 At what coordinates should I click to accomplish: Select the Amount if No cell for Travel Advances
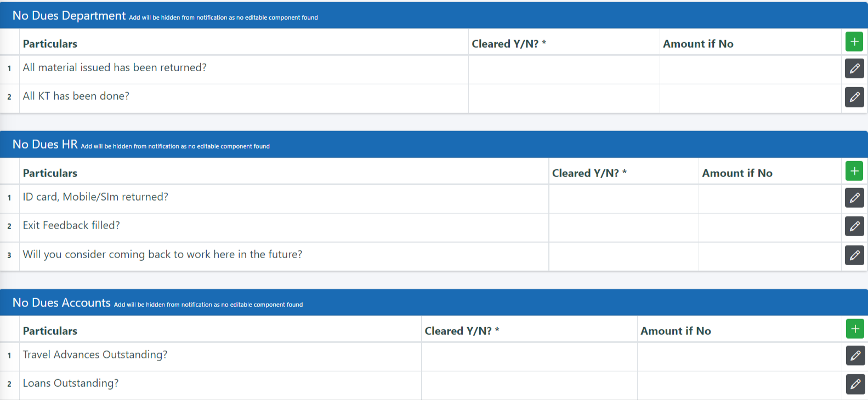[x=740, y=357]
